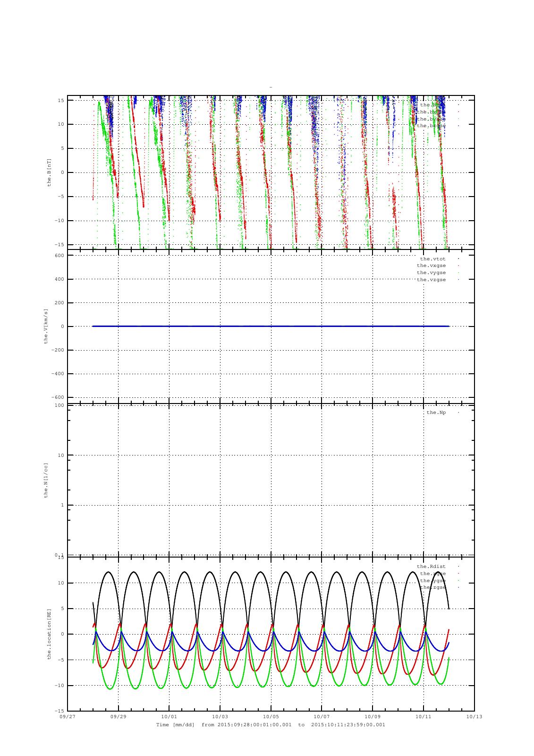Select the 'the.vtot' legend entry

[432, 259]
